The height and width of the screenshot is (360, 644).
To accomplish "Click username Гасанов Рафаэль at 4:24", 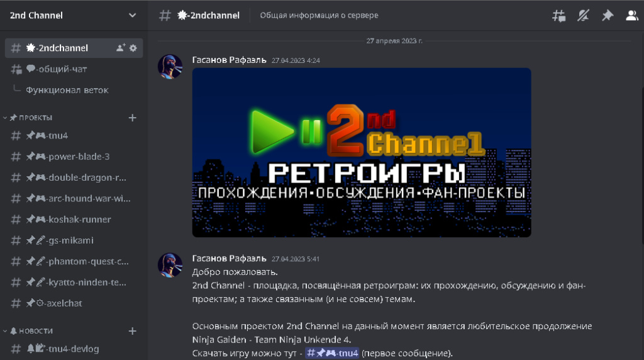I will [229, 60].
